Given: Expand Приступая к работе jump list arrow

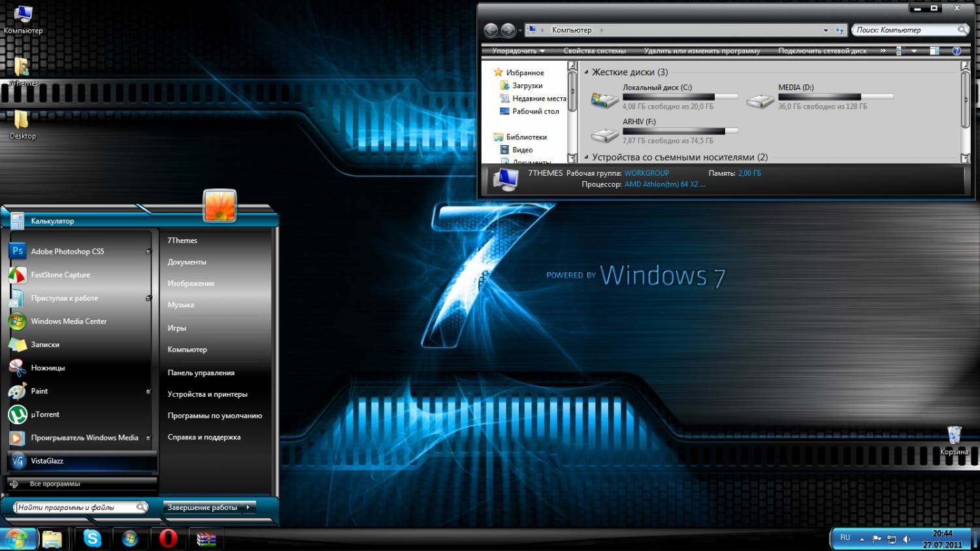Looking at the screenshot, I should tap(148, 298).
